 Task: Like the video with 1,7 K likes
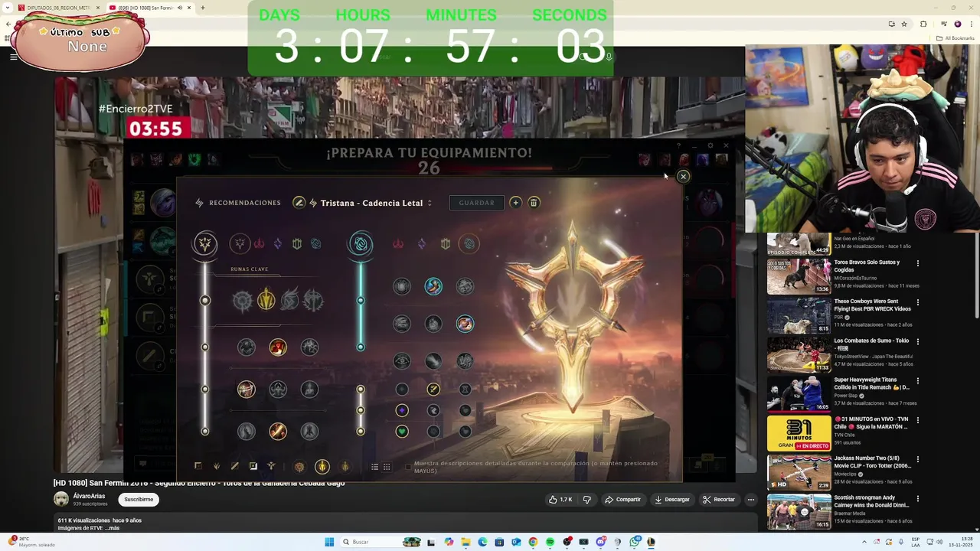coord(560,500)
